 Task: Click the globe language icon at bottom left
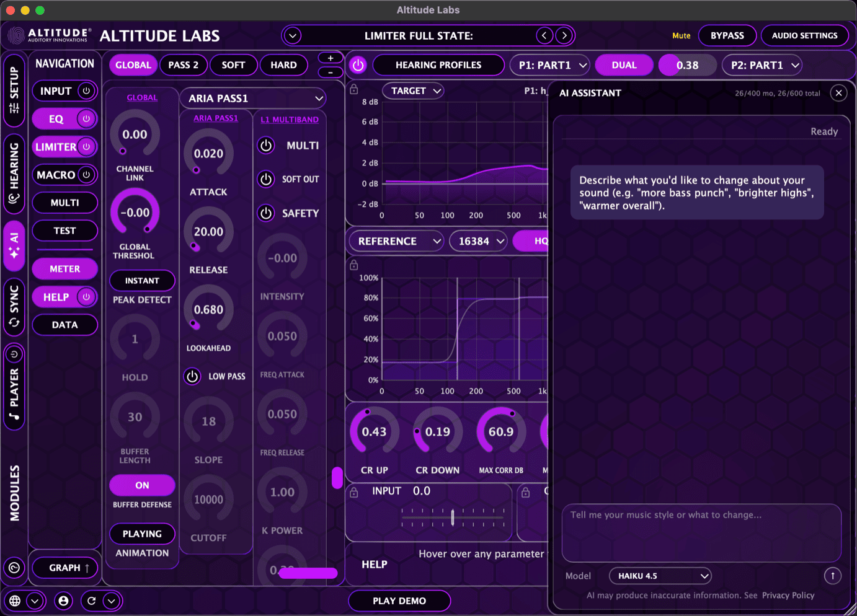[16, 601]
